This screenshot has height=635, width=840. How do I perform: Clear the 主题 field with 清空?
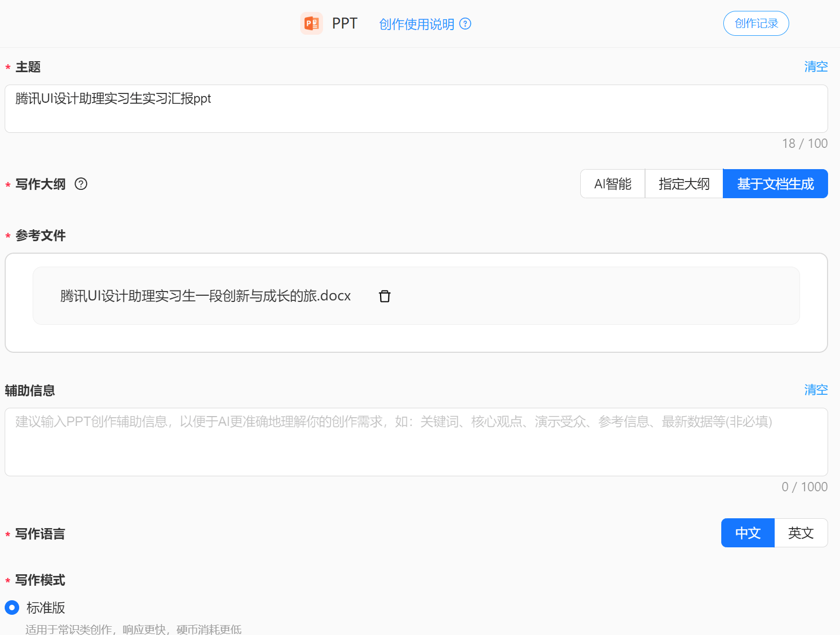pos(816,66)
